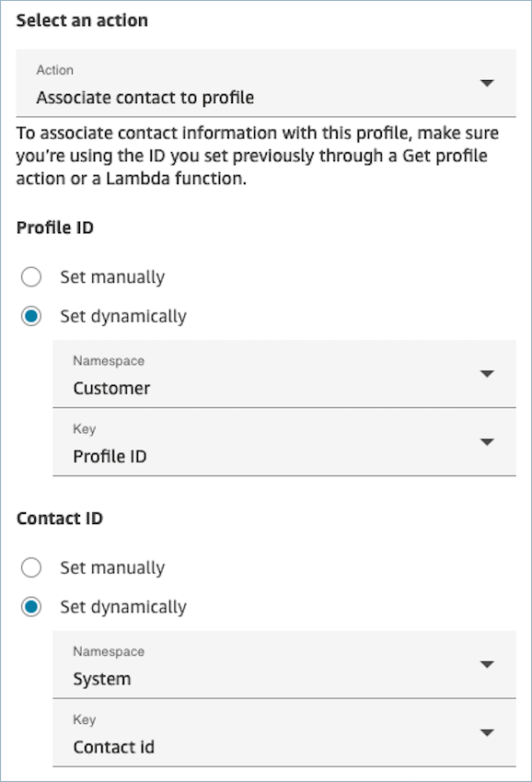Screen dimensions: 532x782
Task: Click the chevron beside System namespace
Action: pyautogui.click(x=487, y=665)
